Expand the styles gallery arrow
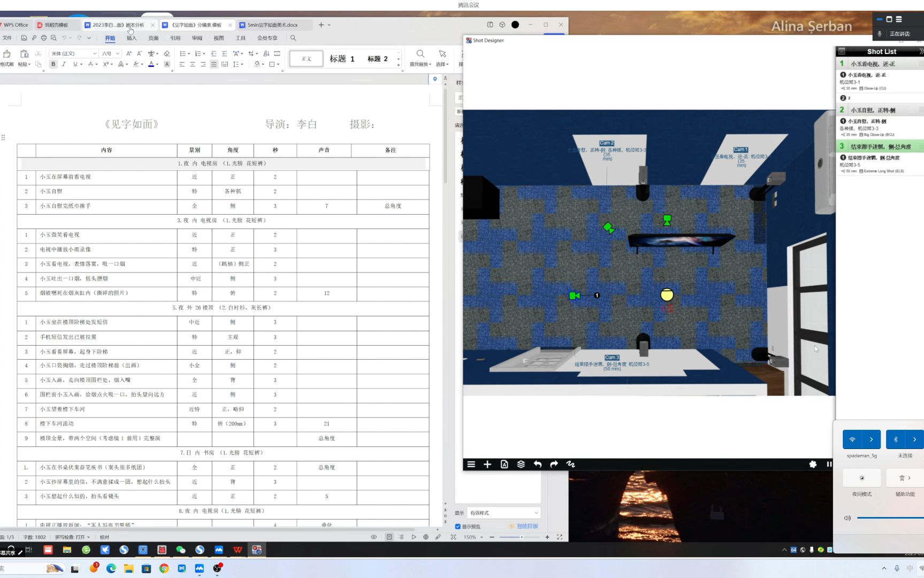924x578 pixels. click(x=398, y=65)
